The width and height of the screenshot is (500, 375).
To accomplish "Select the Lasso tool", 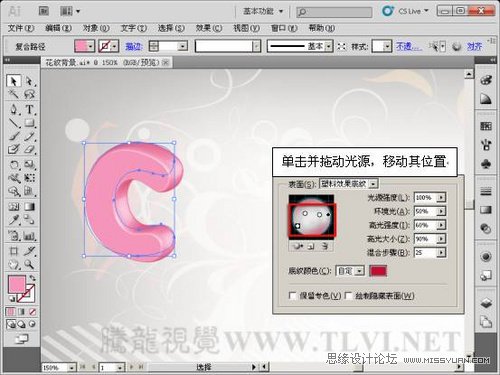I will 29,94.
